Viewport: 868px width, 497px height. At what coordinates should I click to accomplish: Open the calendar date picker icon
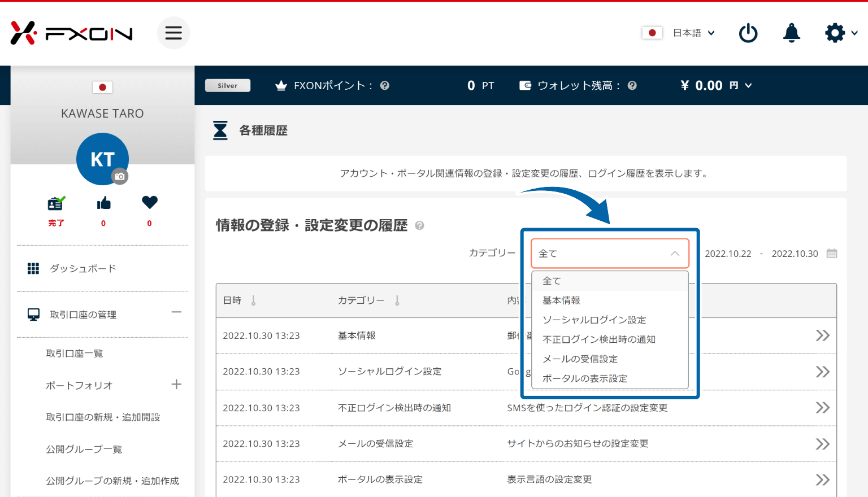[x=832, y=254]
